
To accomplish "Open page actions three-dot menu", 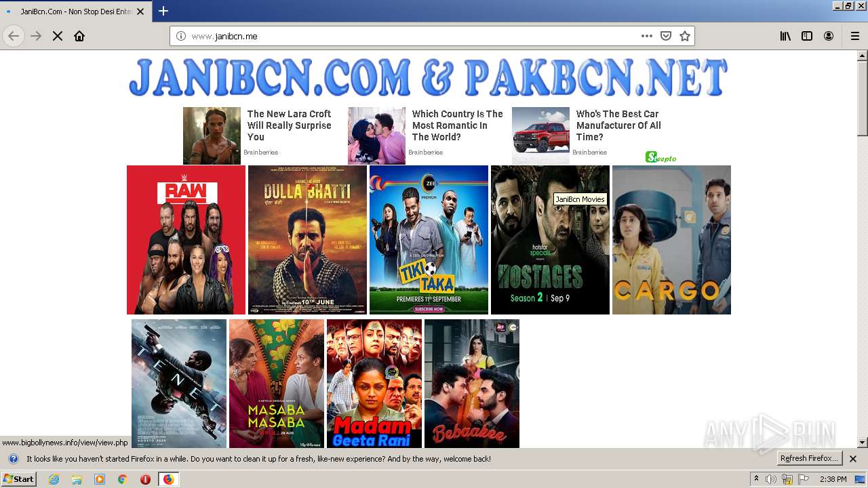I will (647, 36).
